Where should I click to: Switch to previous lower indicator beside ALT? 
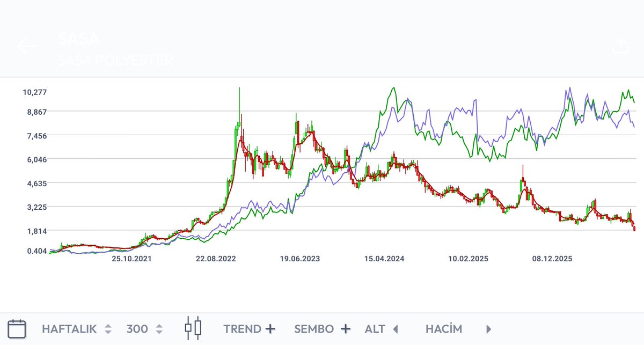coord(396,329)
